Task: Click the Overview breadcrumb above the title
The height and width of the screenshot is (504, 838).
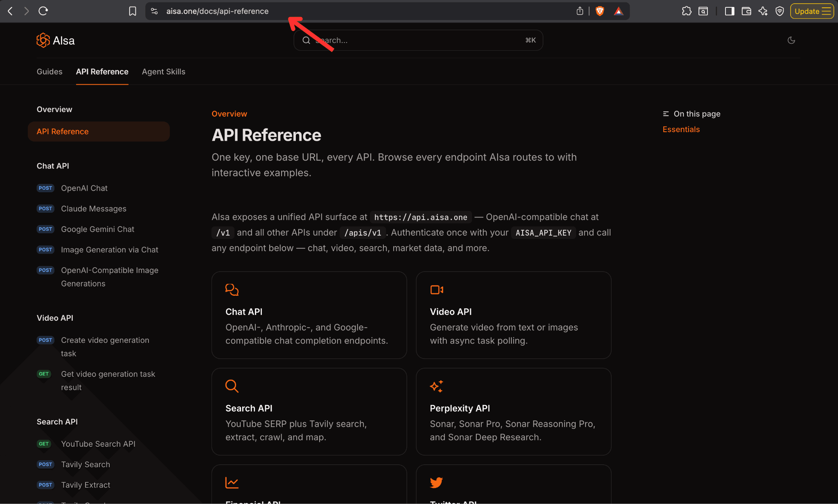Action: tap(229, 114)
